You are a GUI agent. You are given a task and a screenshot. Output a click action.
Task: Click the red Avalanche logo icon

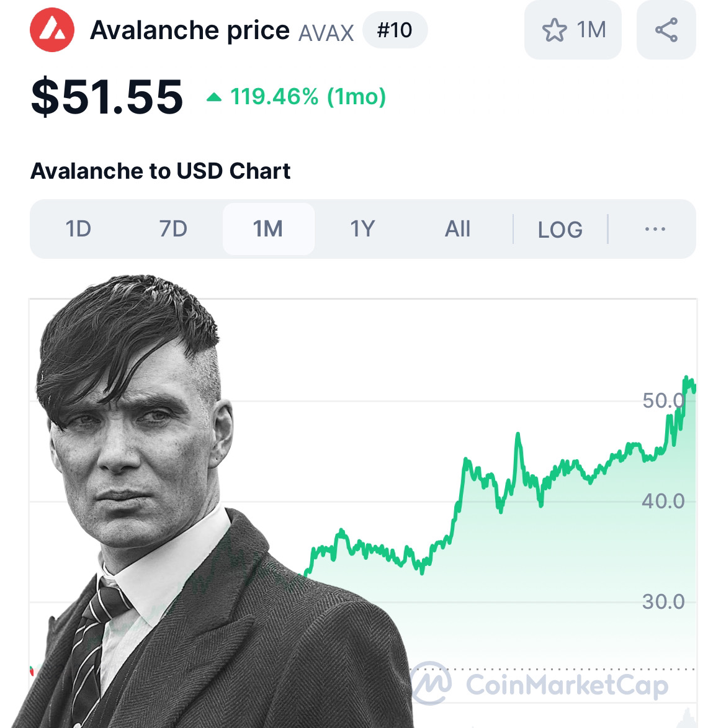pos(52,30)
